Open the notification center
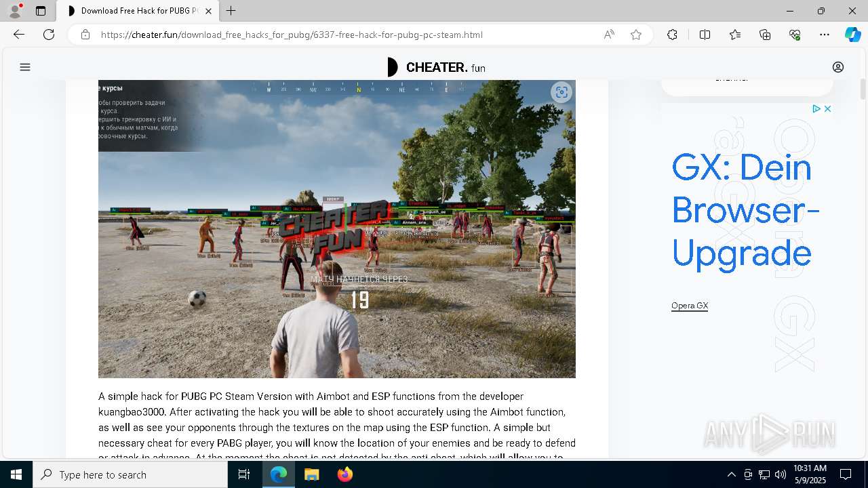The image size is (868, 488). [x=846, y=474]
